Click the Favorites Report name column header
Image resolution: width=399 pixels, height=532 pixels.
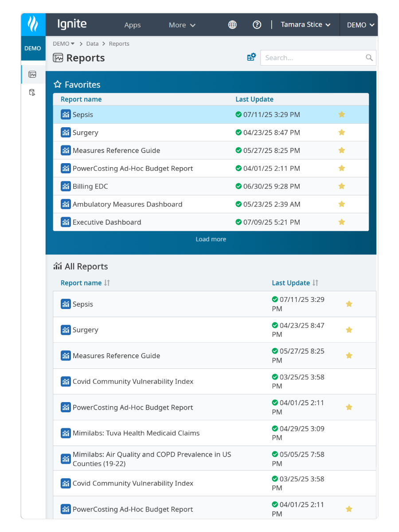(81, 99)
